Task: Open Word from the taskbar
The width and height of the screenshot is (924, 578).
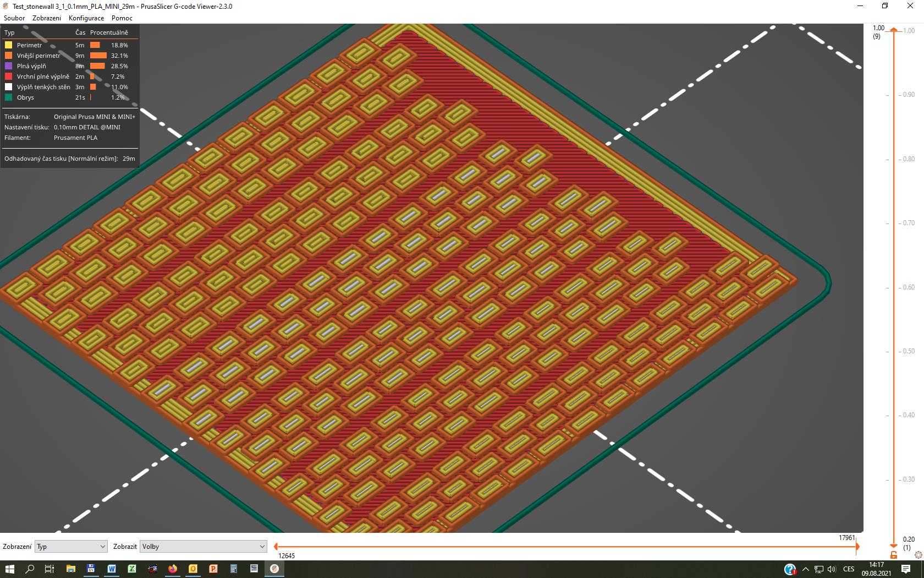Action: (112, 569)
